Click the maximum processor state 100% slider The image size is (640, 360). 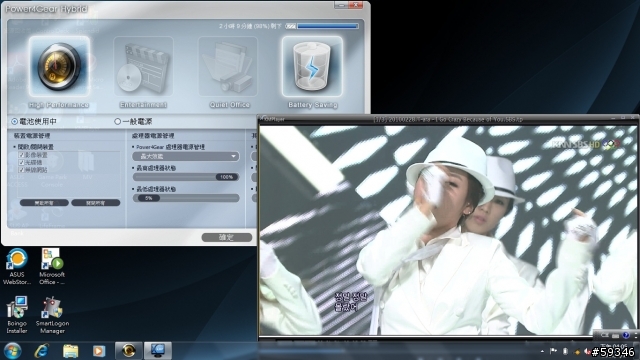click(x=186, y=177)
